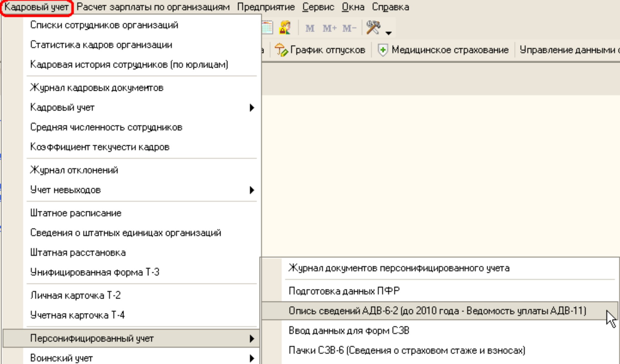The image size is (620, 364).
Task: Expand Персонифицированный учет submenu arrow
Action: click(252, 339)
